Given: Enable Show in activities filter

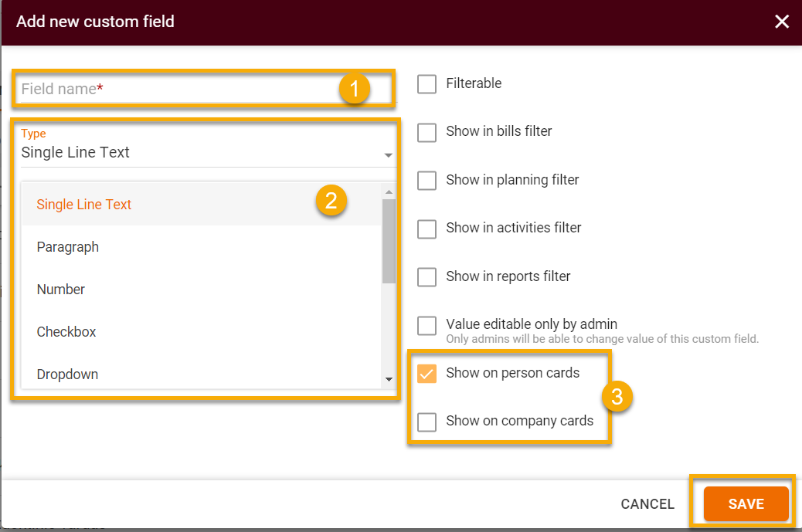Looking at the screenshot, I should click(x=426, y=229).
